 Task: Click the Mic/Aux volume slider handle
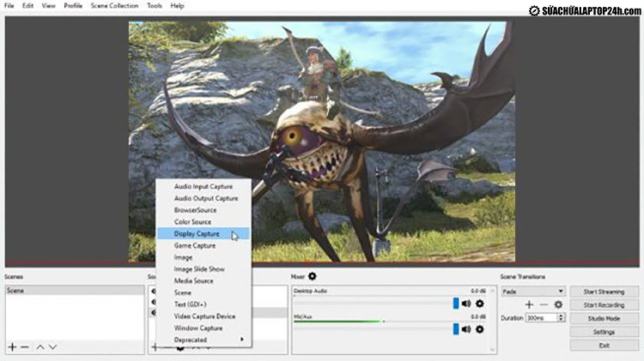click(x=456, y=329)
